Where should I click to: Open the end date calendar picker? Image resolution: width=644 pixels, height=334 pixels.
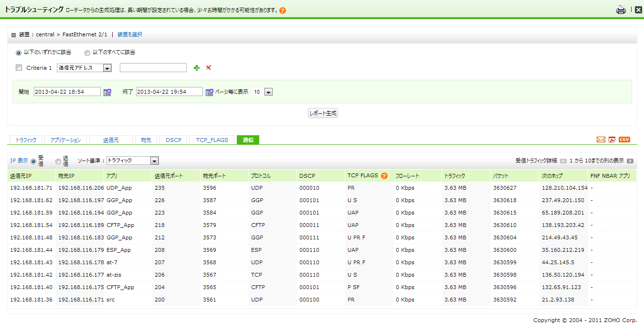click(209, 92)
